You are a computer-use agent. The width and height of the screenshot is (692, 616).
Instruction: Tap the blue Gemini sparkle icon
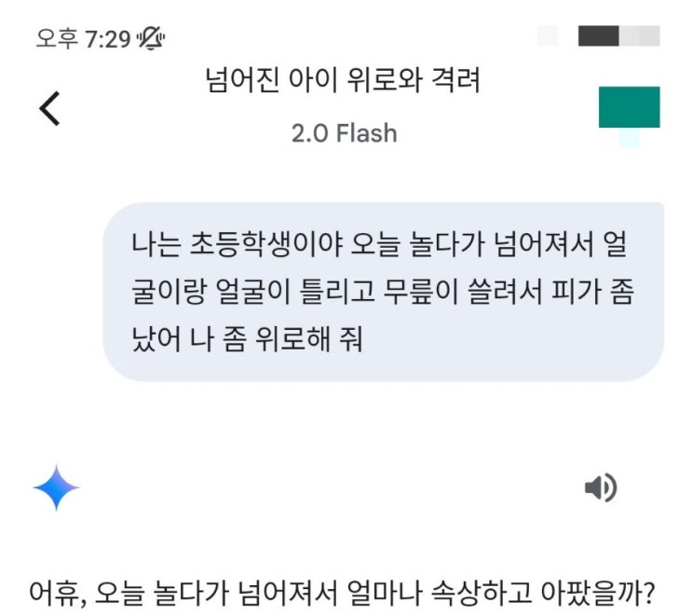56,487
